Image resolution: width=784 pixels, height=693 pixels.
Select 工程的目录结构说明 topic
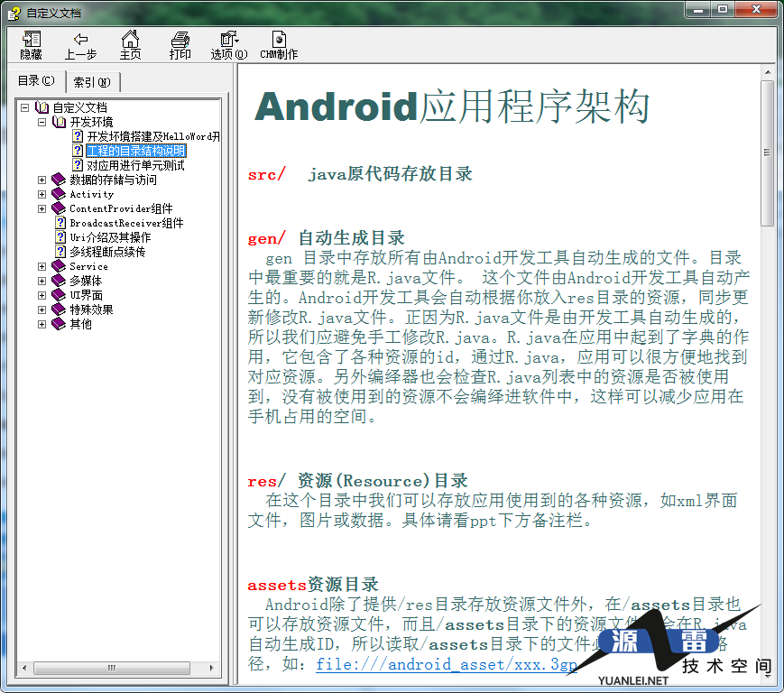pyautogui.click(x=136, y=151)
